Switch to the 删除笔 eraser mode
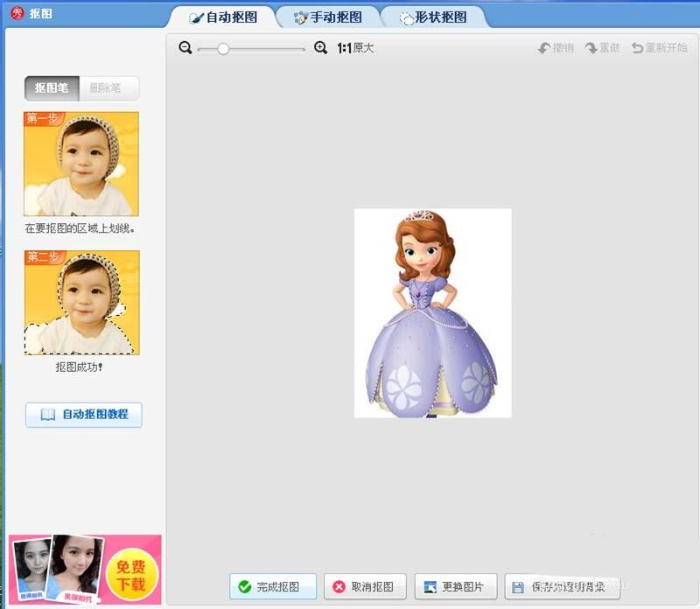Screen dimensions: 700x609 click(x=107, y=87)
